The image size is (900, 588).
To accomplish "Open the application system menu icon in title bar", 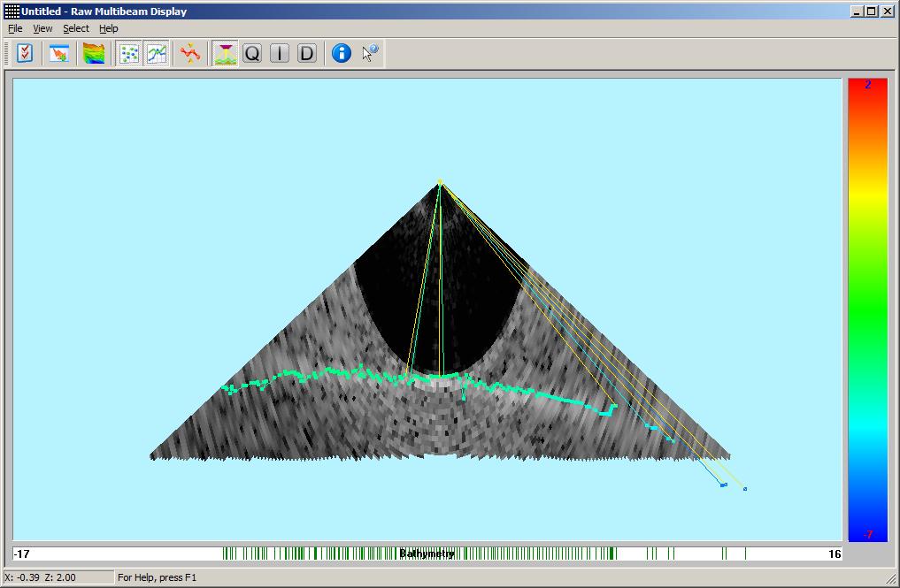I will point(12,11).
